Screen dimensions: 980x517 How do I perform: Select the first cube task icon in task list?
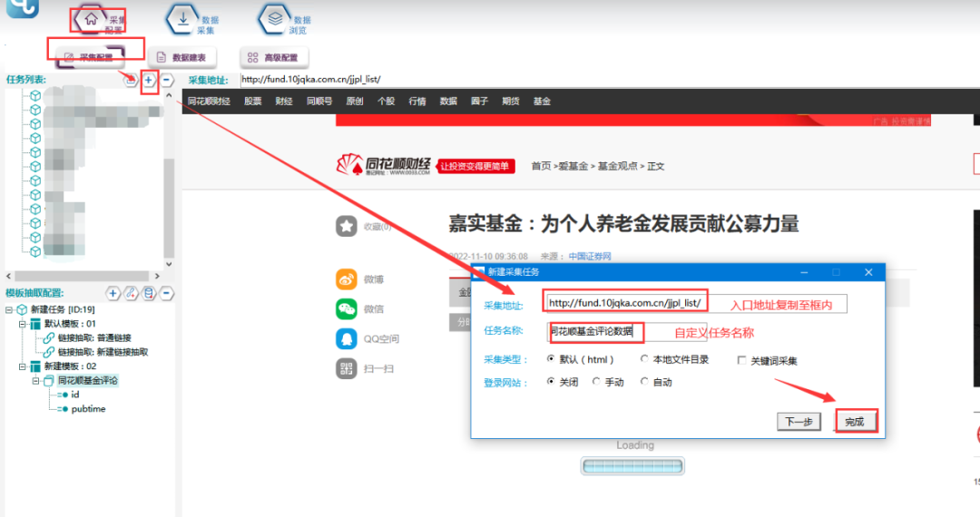coord(35,95)
